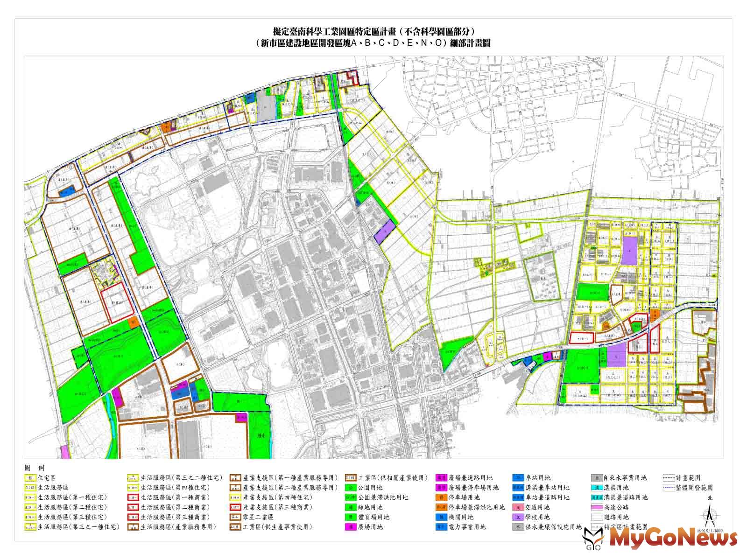Viewport: 747px width, 560px height.
Task: Click the 溝渠兼道路用地 cyan swatch
Action: pos(597,497)
